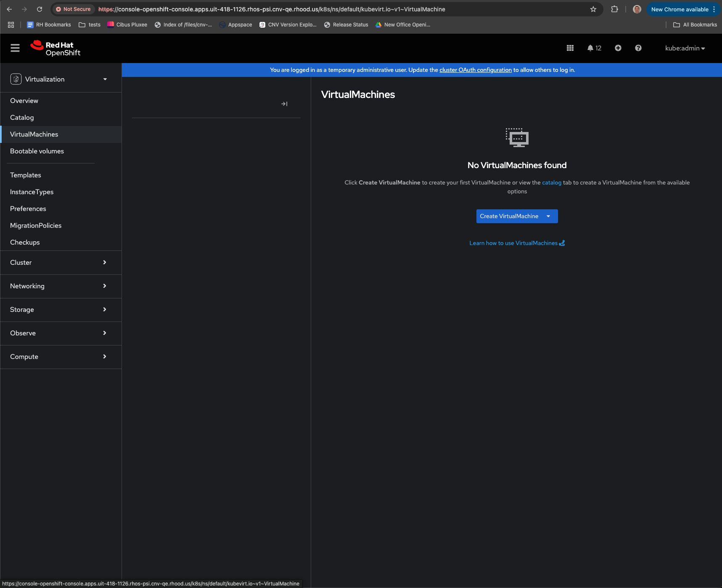Expand the Compute navigation section
The width and height of the screenshot is (722, 588).
click(61, 357)
